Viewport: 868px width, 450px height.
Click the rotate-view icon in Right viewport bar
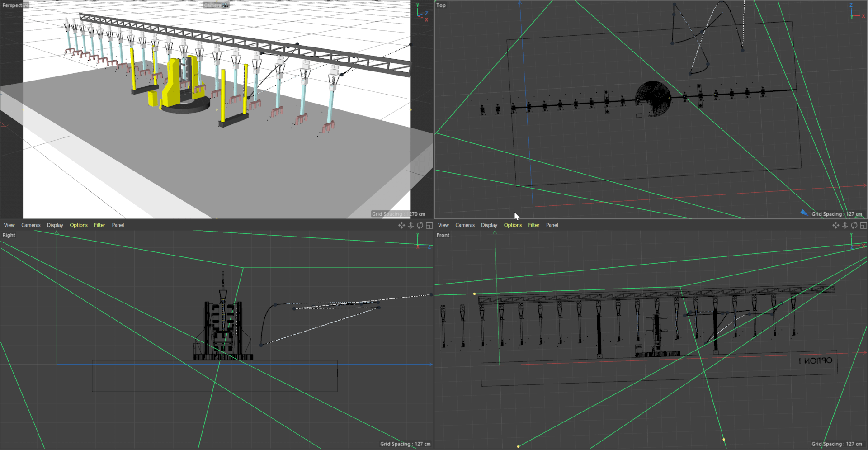point(420,225)
